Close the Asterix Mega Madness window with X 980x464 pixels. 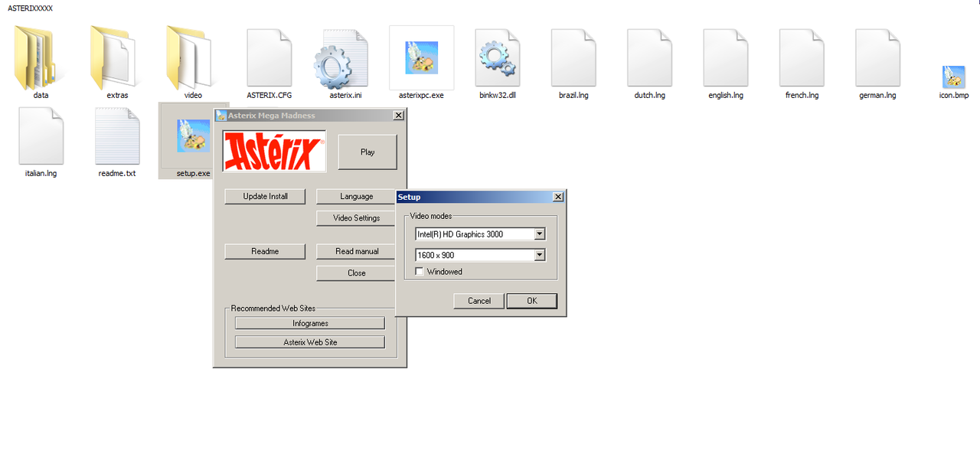(x=398, y=116)
